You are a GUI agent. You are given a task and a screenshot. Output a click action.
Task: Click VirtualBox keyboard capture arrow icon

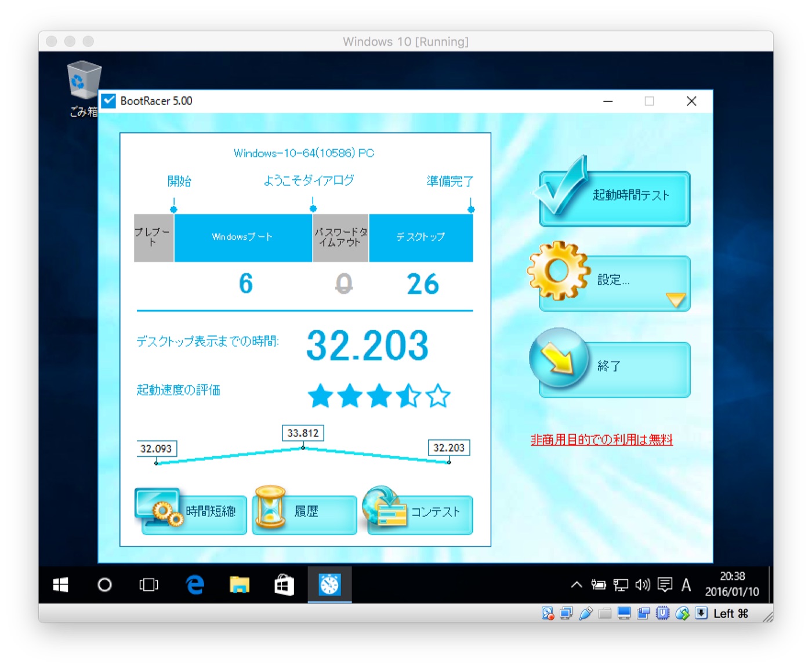pyautogui.click(x=701, y=613)
